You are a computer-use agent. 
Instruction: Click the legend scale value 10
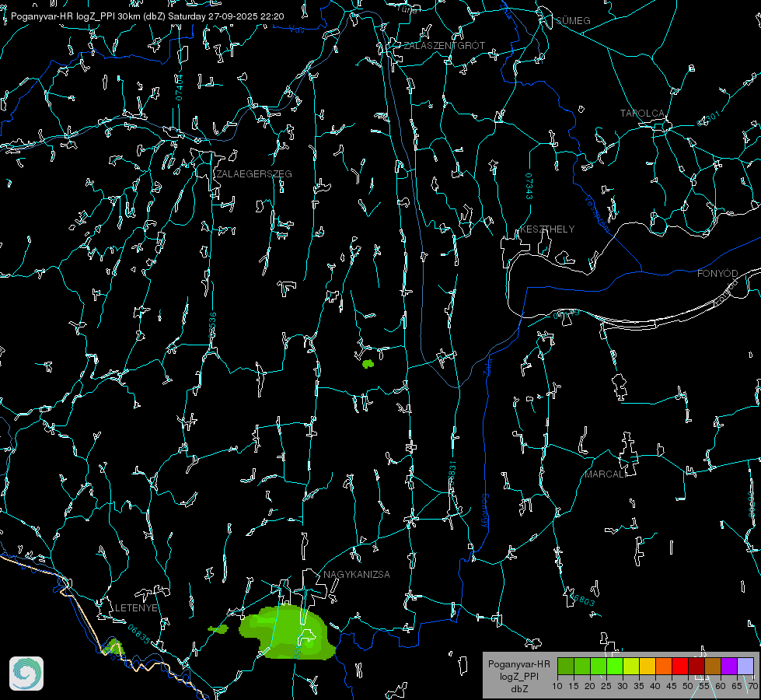coord(557,687)
